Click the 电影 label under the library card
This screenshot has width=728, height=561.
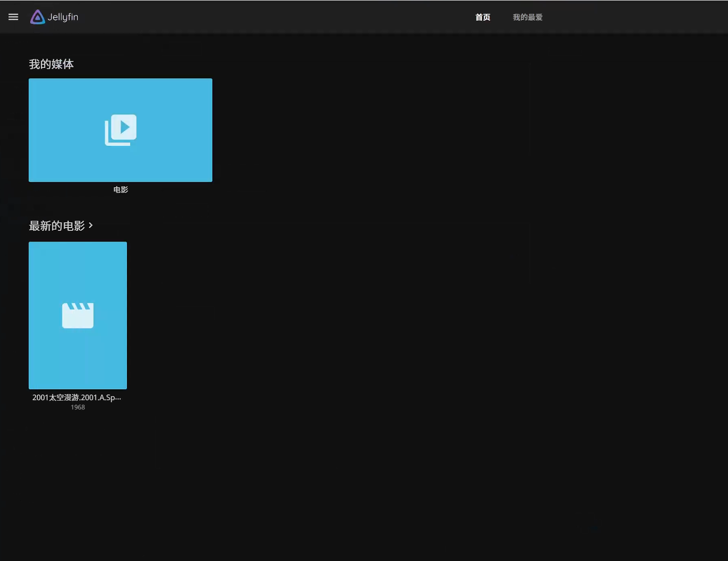[121, 190]
